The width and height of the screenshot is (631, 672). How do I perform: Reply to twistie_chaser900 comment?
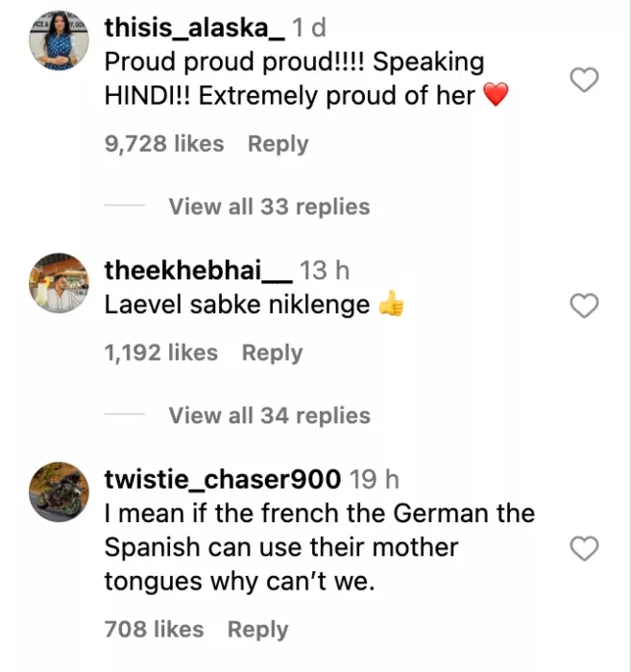[x=257, y=630]
